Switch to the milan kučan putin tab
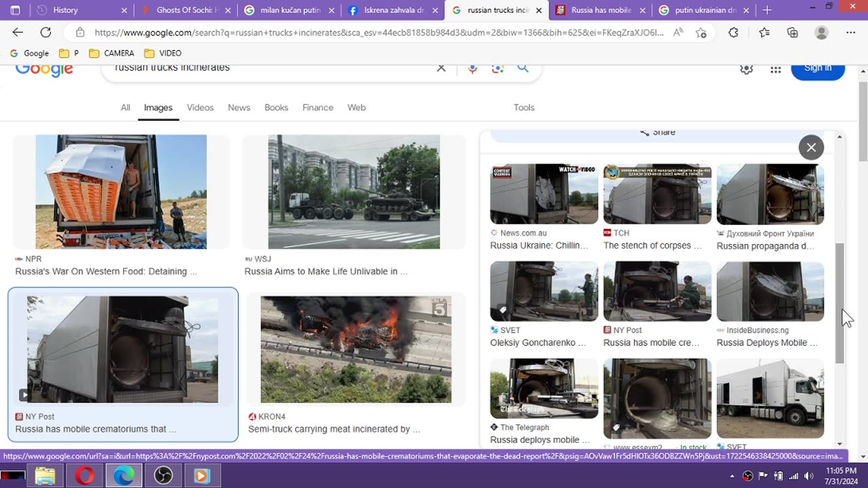 pyautogui.click(x=290, y=10)
